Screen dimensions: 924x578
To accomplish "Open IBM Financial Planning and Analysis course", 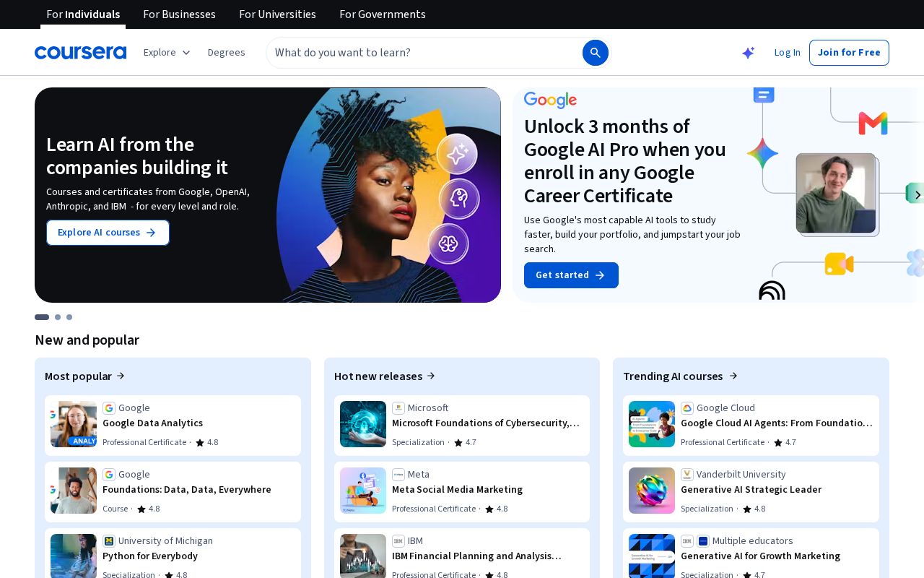I will pos(462,553).
